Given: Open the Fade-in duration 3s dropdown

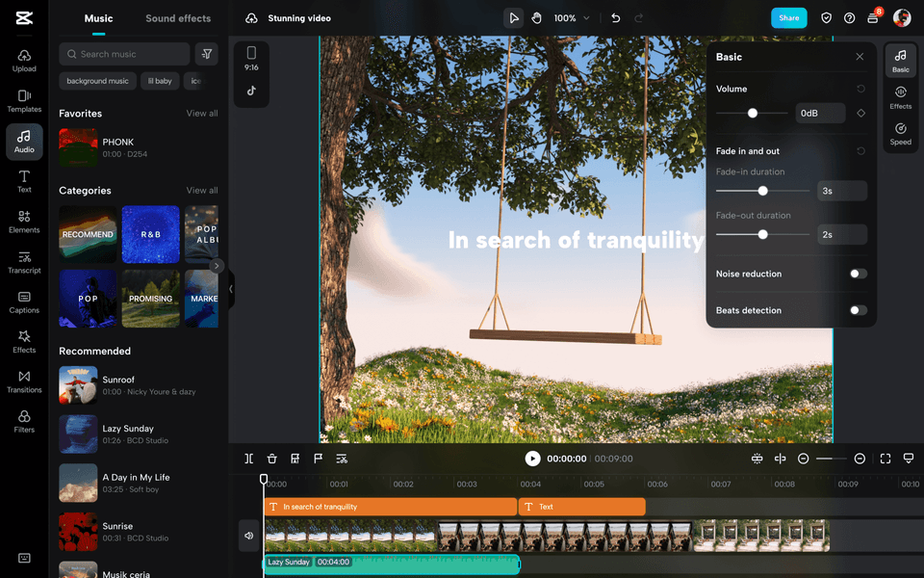Looking at the screenshot, I should [842, 191].
